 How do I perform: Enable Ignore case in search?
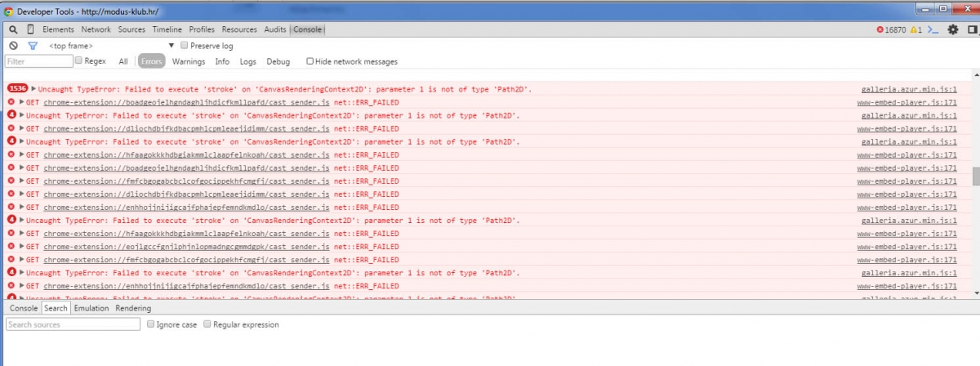(x=151, y=324)
